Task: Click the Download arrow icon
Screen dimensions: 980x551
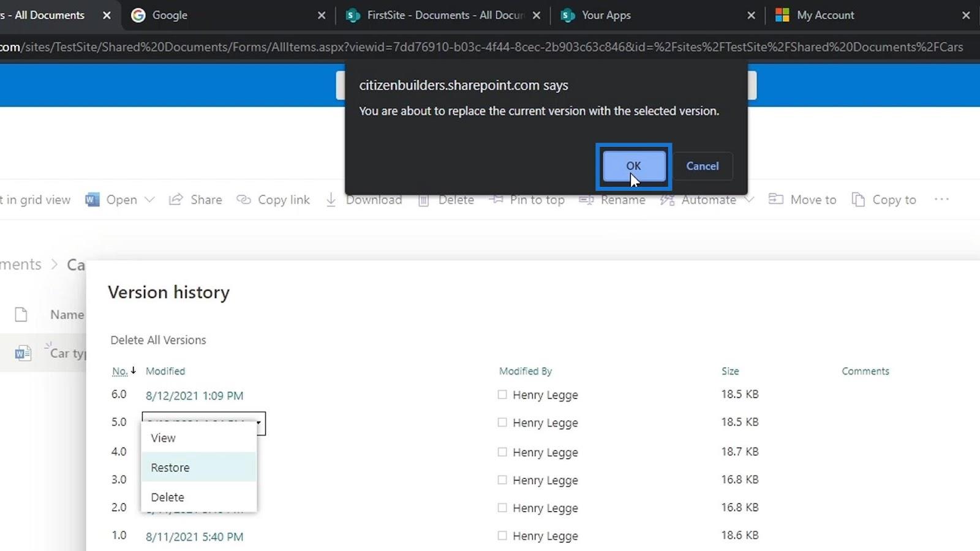Action: tap(331, 200)
